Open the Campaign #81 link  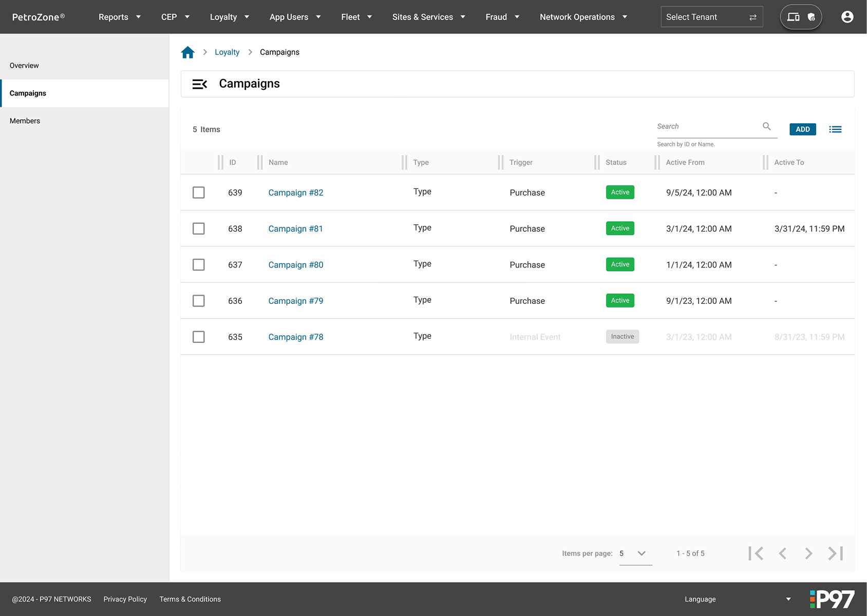295,229
